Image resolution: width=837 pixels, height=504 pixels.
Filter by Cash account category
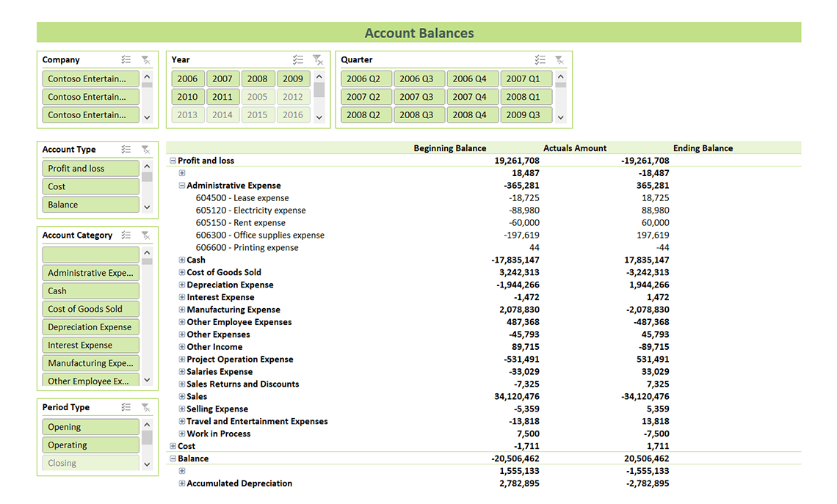[x=91, y=291]
